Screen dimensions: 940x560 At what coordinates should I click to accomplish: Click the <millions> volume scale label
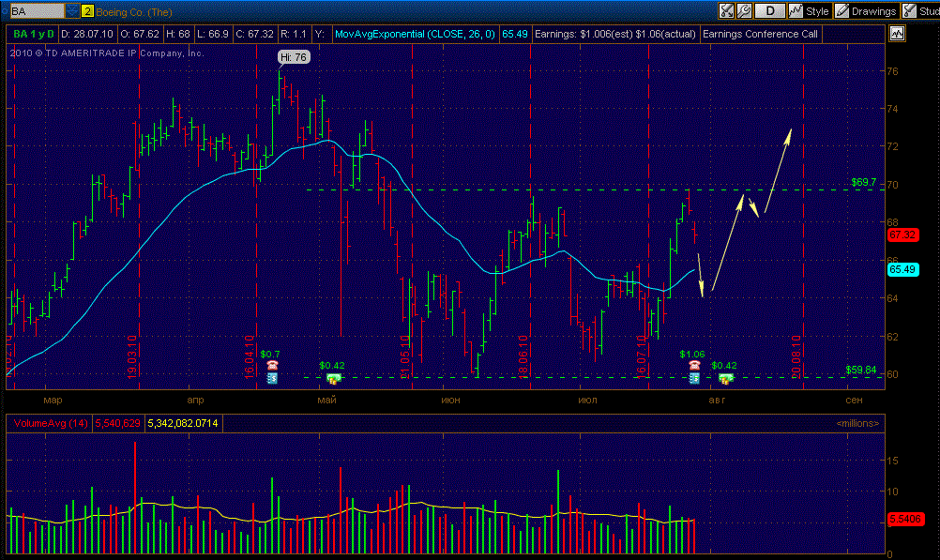point(857,423)
